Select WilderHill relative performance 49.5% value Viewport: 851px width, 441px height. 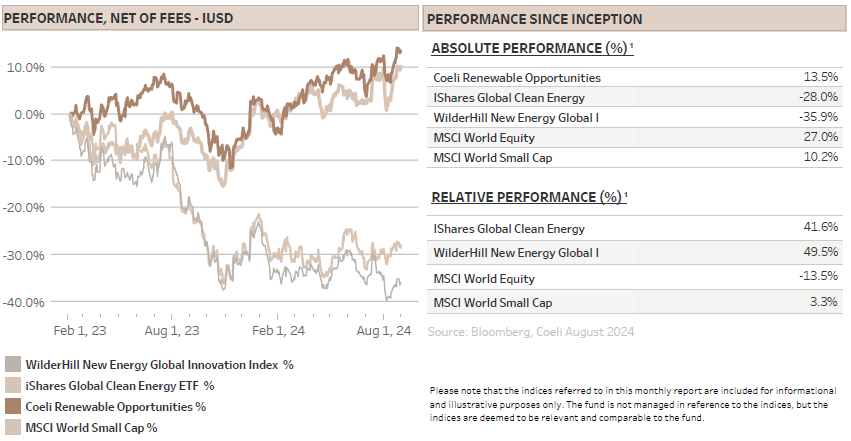pos(821,253)
